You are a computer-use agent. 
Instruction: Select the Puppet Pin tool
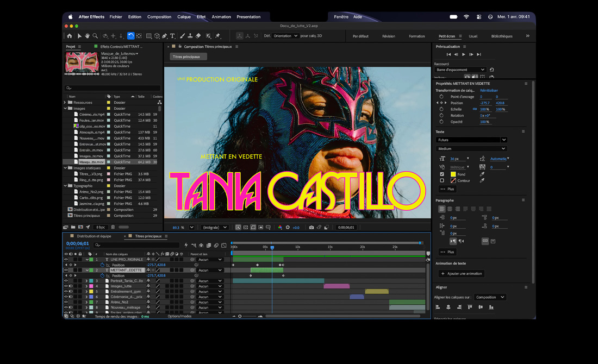pyautogui.click(x=218, y=36)
